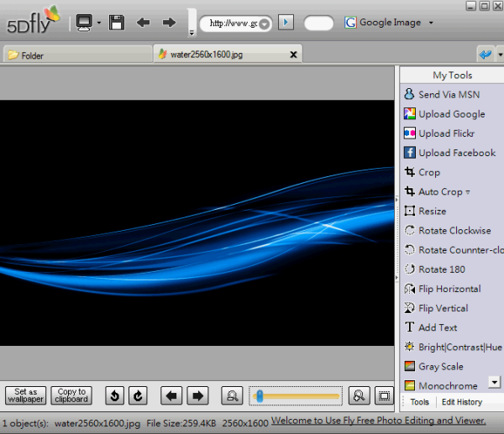This screenshot has width=504, height=434.
Task: Open the Google Image search dropdown
Action: [x=431, y=23]
